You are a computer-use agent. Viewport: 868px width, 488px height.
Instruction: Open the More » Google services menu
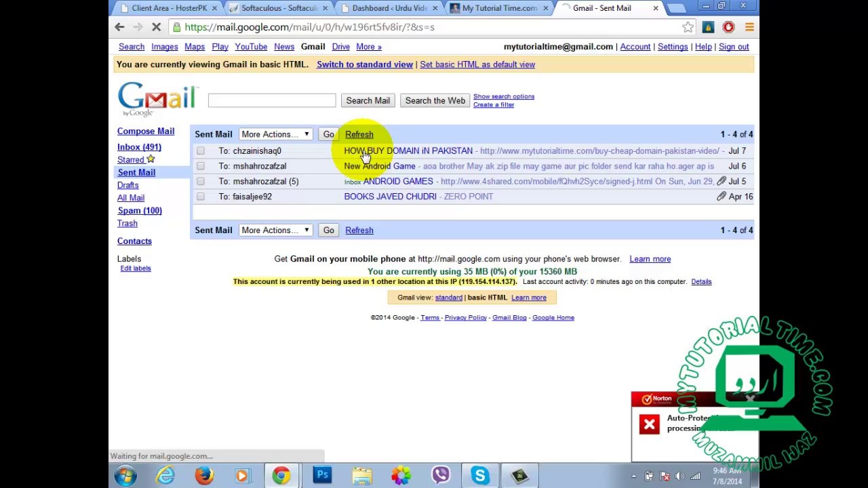pos(369,47)
